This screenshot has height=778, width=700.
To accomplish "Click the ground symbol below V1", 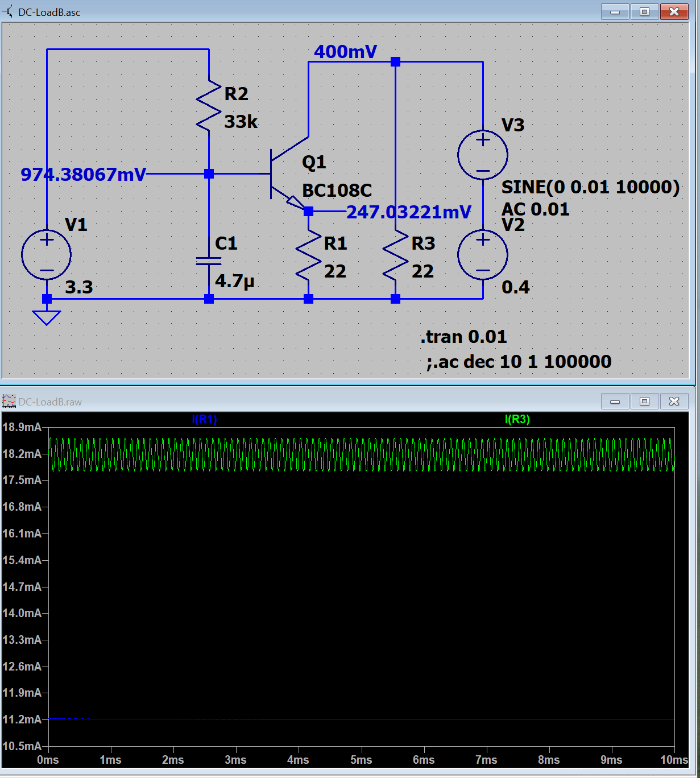I will (x=47, y=316).
